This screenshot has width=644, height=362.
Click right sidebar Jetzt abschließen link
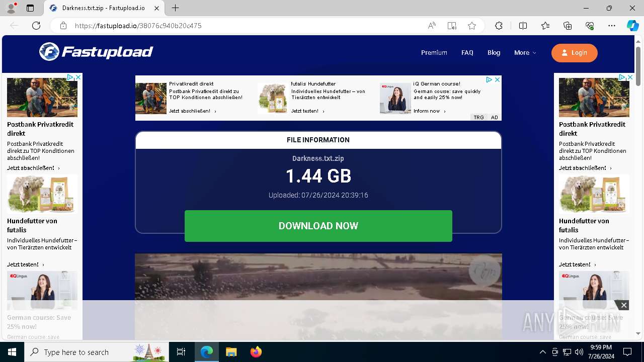click(x=585, y=168)
